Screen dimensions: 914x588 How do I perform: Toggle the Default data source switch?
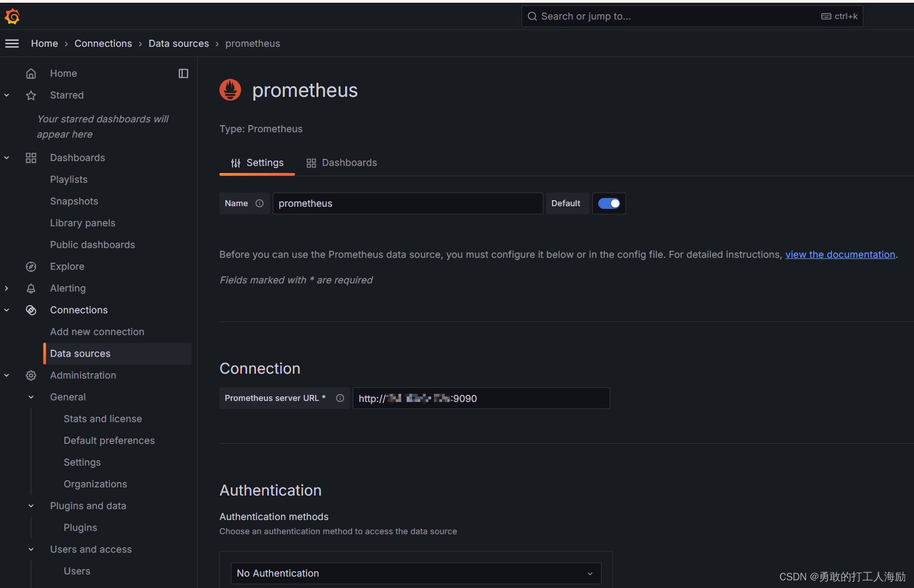pyautogui.click(x=609, y=203)
